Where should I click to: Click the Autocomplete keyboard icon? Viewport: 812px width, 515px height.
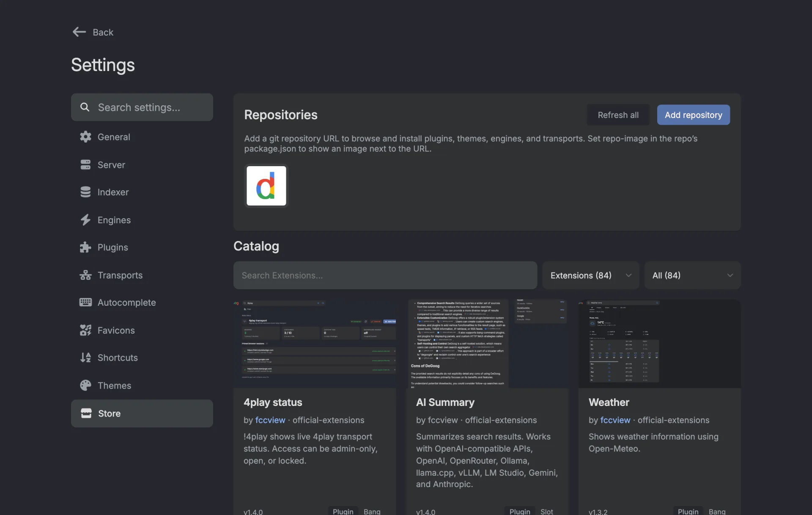85,302
